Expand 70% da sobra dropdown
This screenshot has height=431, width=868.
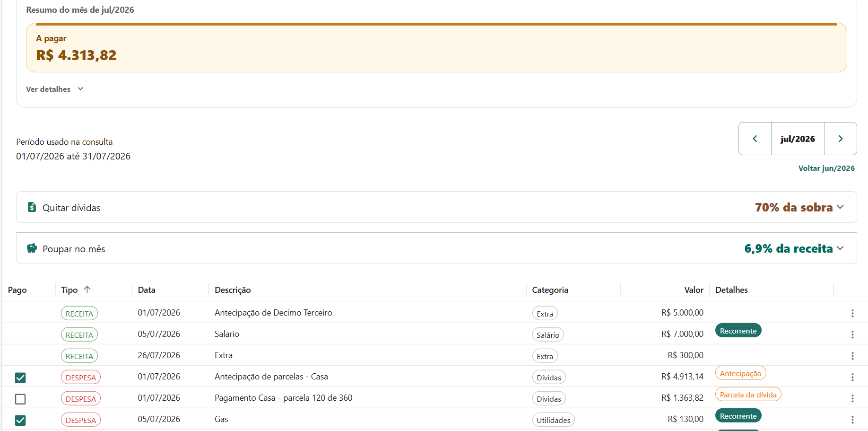[799, 207]
